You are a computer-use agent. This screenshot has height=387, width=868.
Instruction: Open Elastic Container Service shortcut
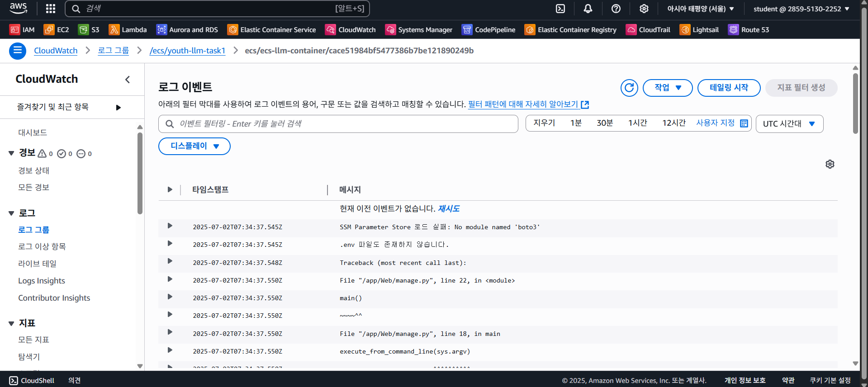272,30
